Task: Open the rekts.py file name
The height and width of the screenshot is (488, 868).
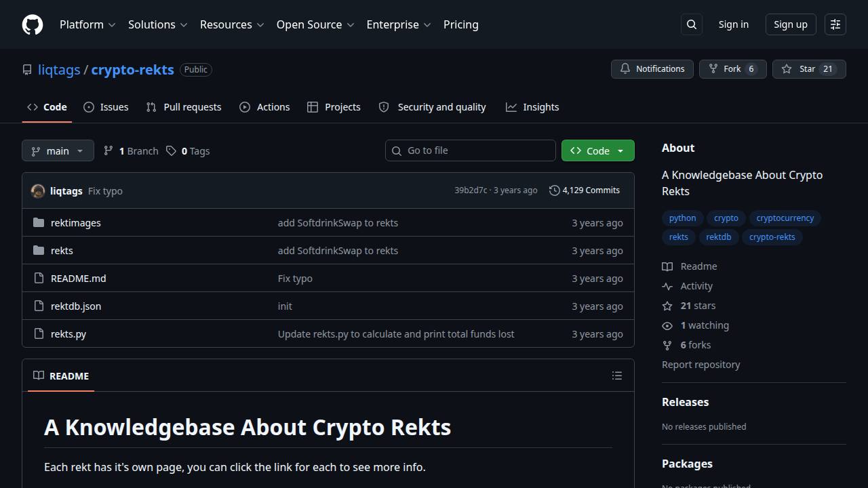Action: coord(68,333)
